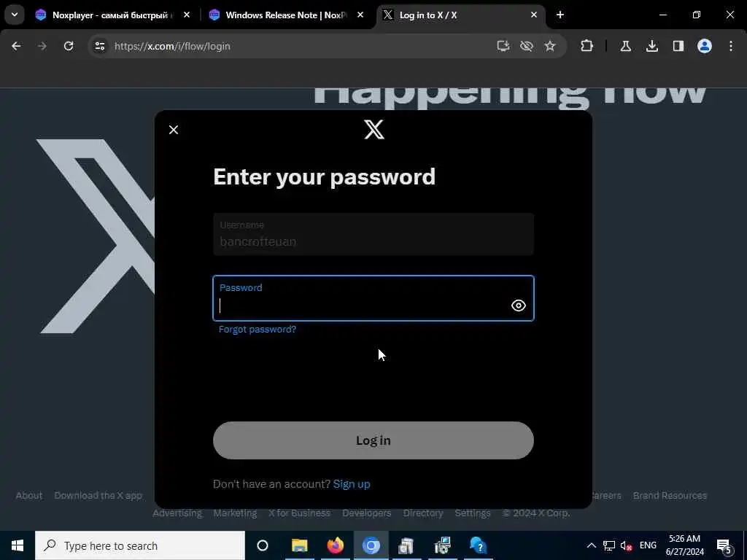
Task: Switch to Windows Release Note tab
Action: (286, 15)
